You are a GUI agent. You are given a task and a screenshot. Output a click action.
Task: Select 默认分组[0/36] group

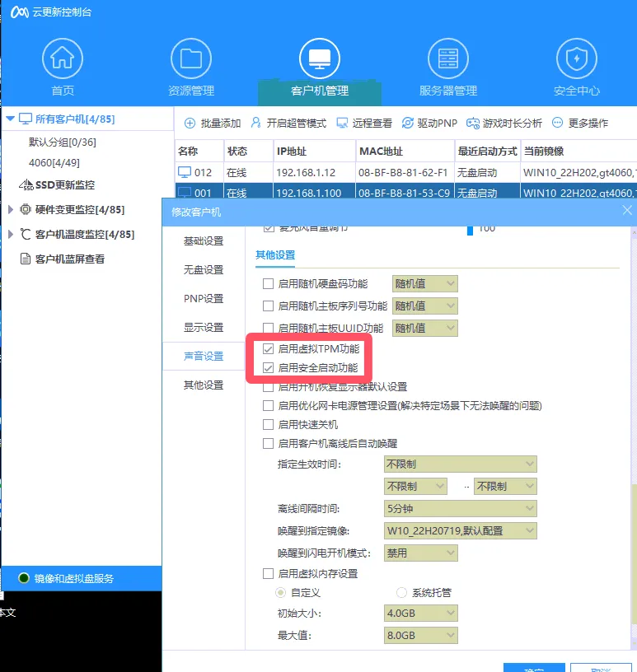tap(62, 142)
